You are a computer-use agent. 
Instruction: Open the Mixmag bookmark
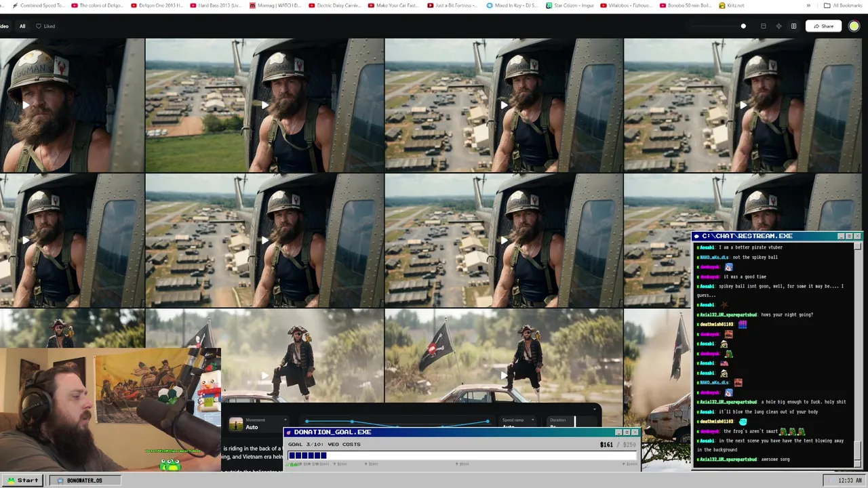click(x=275, y=5)
